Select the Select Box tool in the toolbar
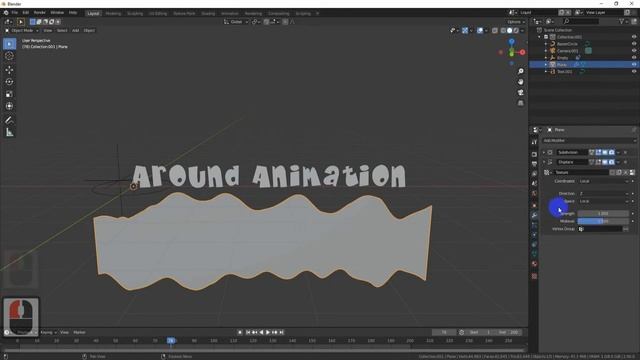The height and width of the screenshot is (360, 640). [x=9, y=44]
